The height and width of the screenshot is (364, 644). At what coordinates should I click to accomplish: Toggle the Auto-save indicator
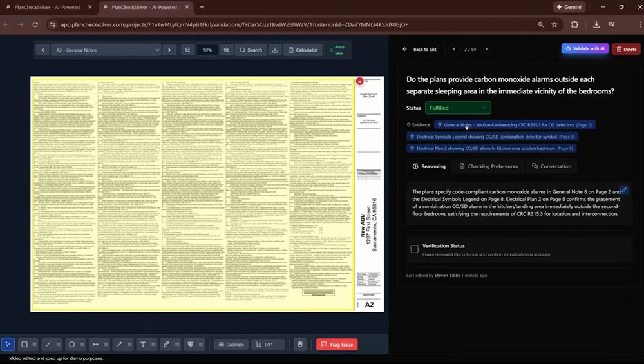[x=336, y=50]
